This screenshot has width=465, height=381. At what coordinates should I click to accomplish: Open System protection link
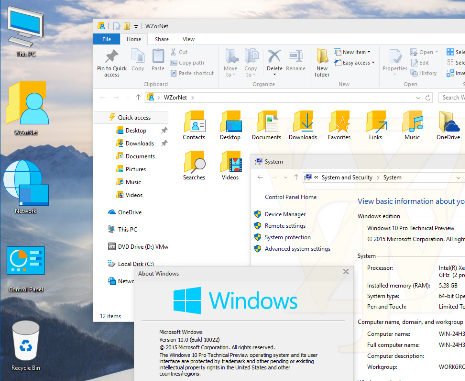point(288,237)
